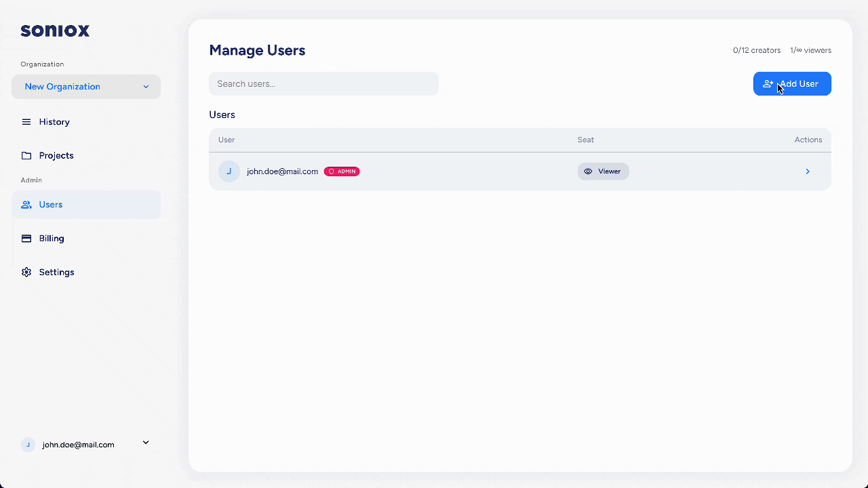Expand john.doe's row via the right chevron
The height and width of the screenshot is (488, 868).
click(808, 171)
